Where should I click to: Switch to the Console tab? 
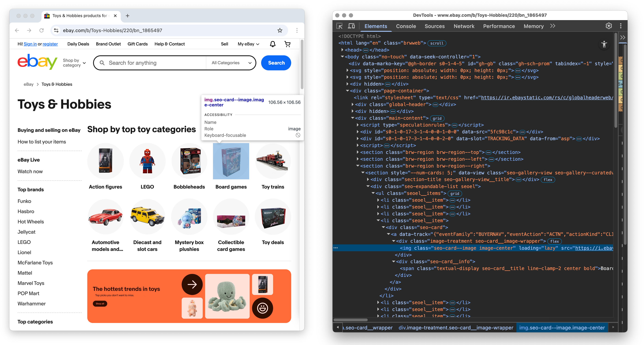(406, 26)
